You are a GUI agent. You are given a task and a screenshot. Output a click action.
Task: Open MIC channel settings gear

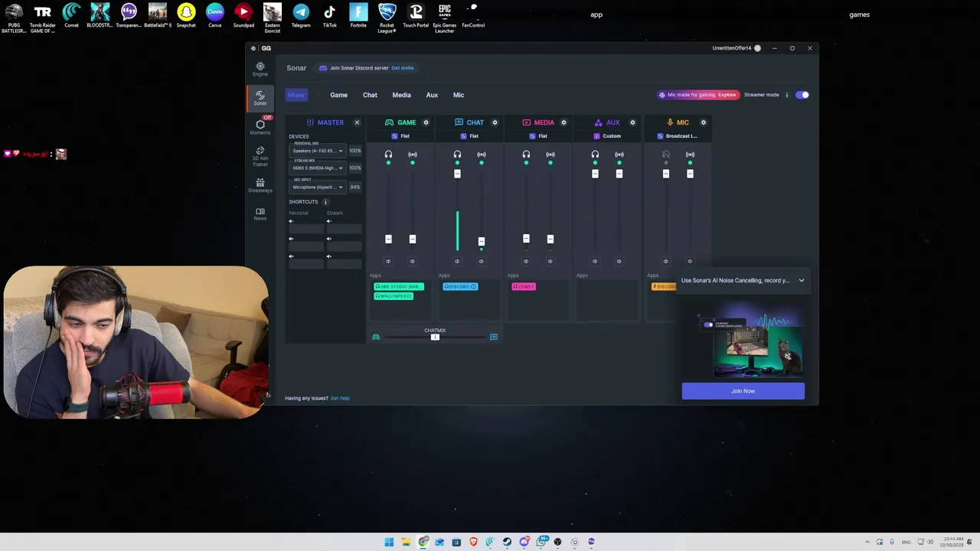pos(704,122)
